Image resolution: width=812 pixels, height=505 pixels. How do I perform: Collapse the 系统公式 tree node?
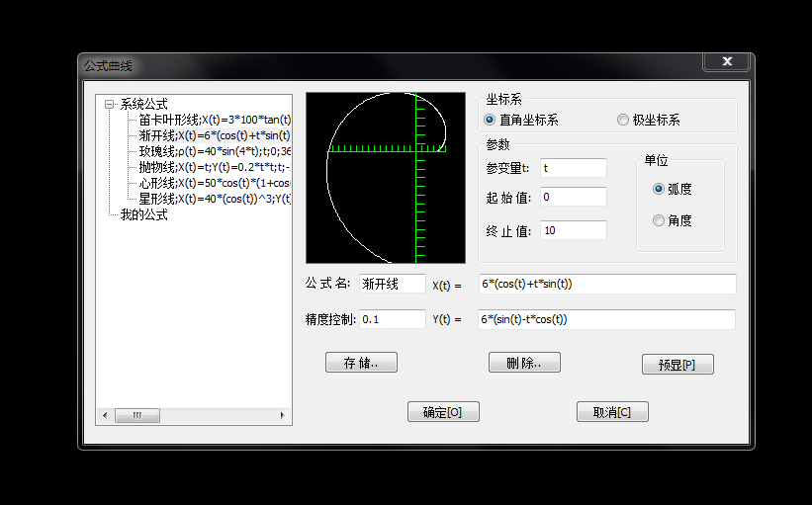(109, 104)
